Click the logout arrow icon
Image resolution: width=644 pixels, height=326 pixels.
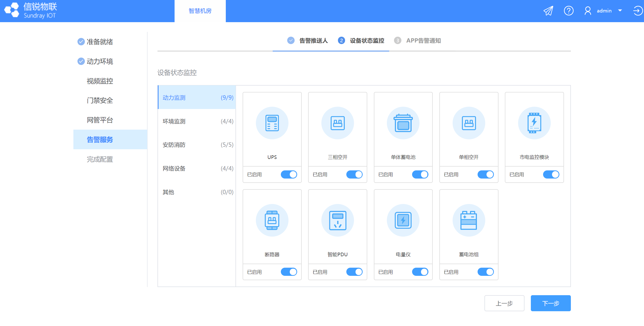pos(637,11)
